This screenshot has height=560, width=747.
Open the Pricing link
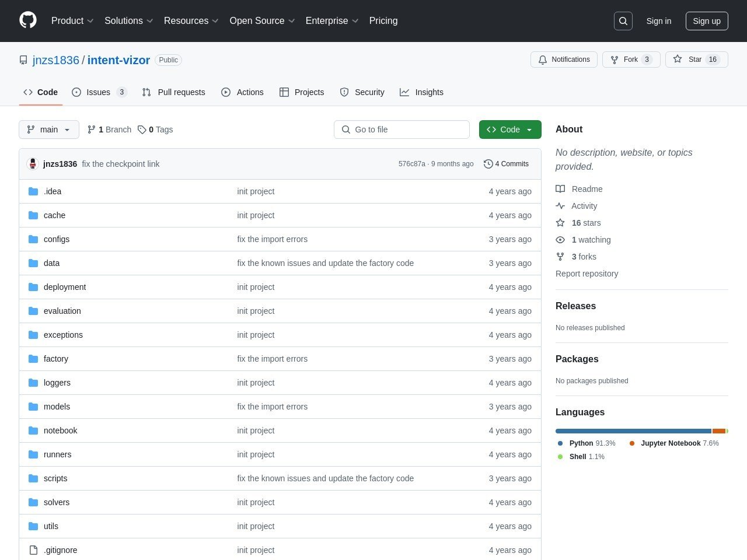[383, 21]
